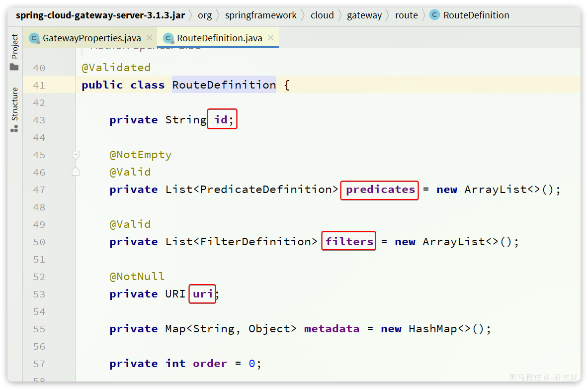Viewport: 588px width, 390px height.
Task: Collapse the annotation fold at line 45
Action: click(x=76, y=155)
